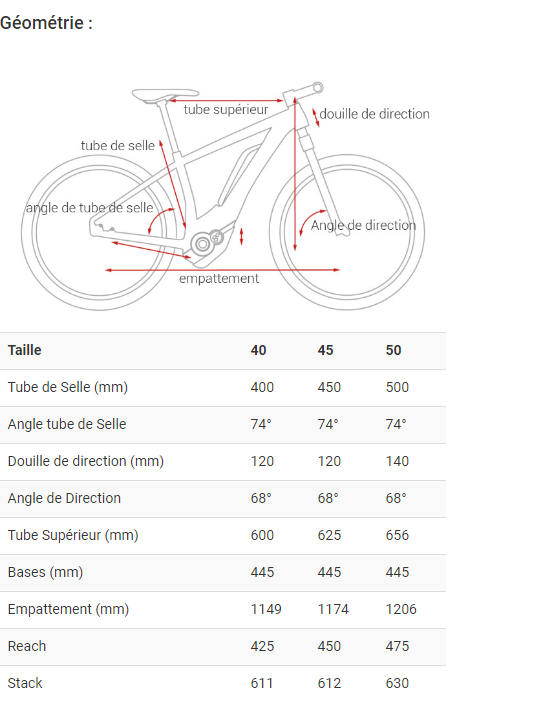The image size is (549, 722).
Task: Click the 'tube supérieur' diagram label
Action: tap(226, 110)
